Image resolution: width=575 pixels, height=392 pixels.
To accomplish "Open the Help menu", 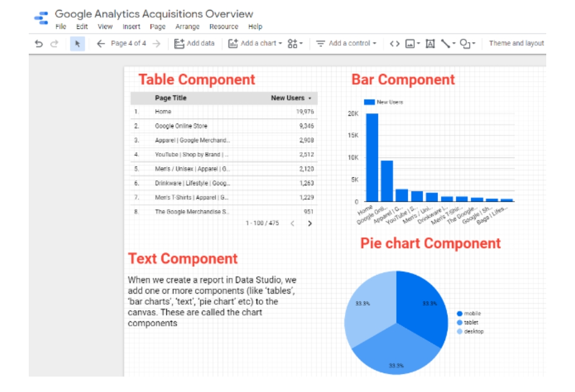I will point(255,27).
